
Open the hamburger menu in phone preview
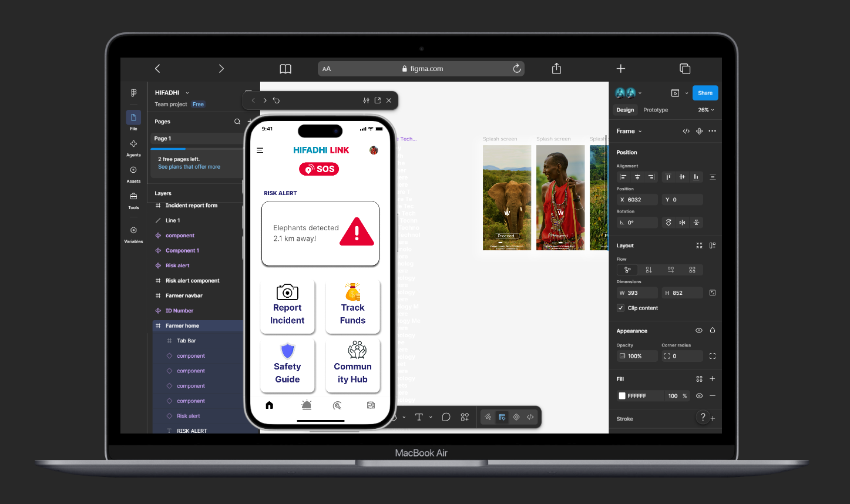[260, 150]
